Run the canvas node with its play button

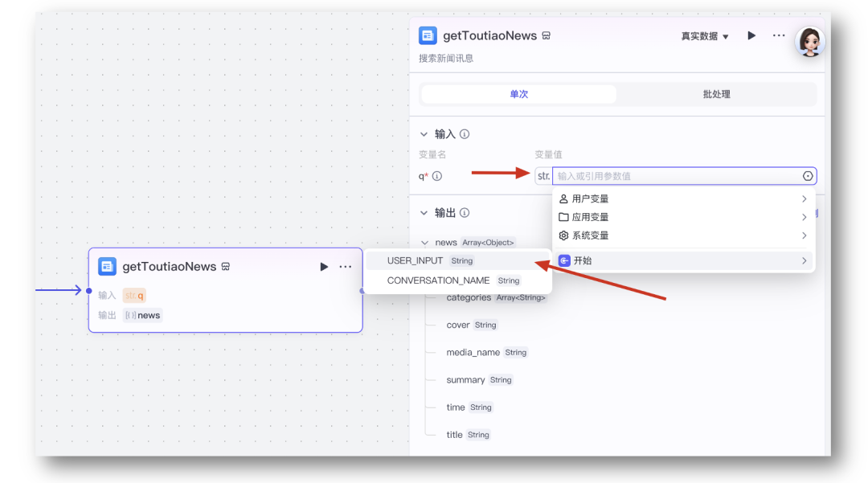click(x=324, y=267)
